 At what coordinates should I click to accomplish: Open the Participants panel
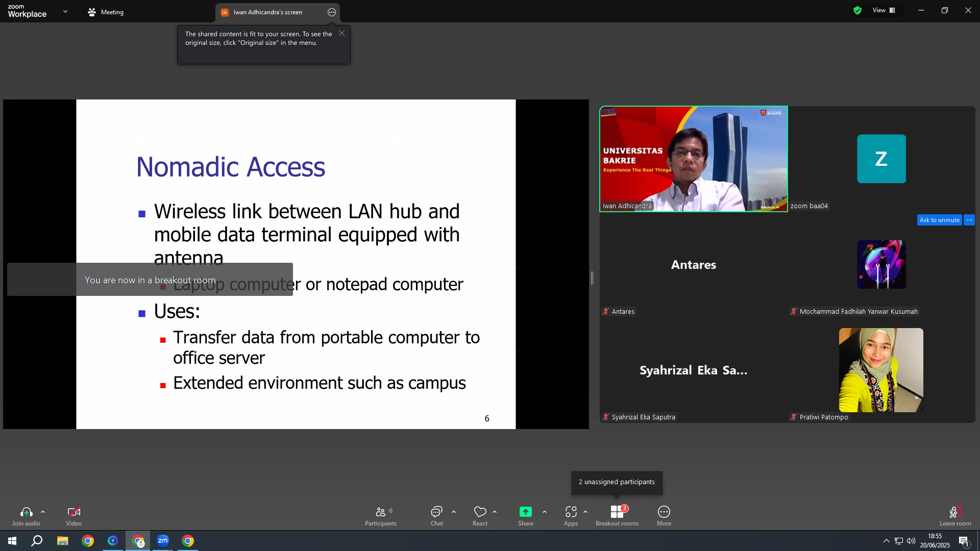pyautogui.click(x=381, y=516)
